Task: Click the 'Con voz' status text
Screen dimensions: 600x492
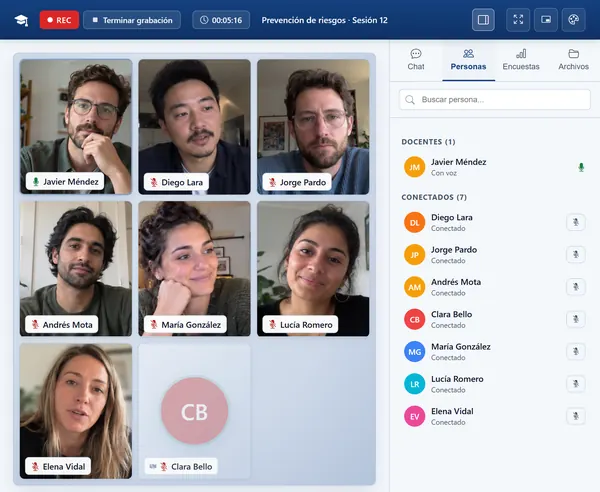Action: 444,173
